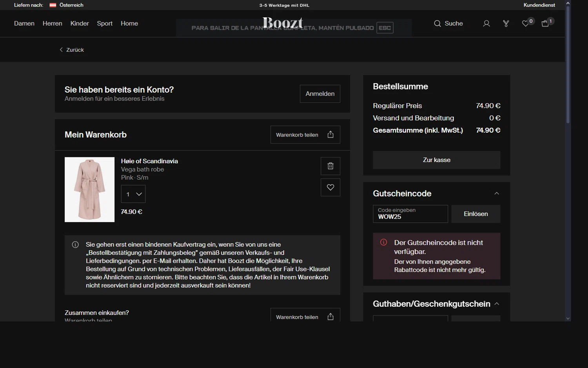Click the error icon in coupon message

coord(383,242)
